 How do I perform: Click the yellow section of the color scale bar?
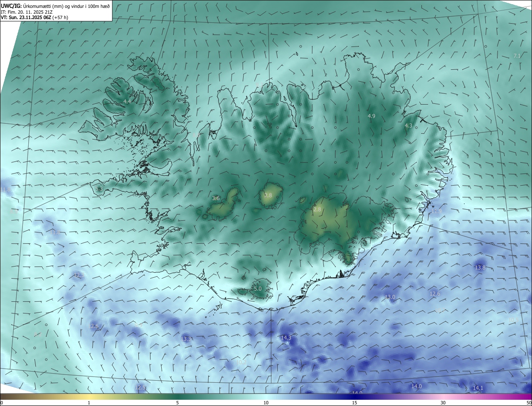[89, 396]
